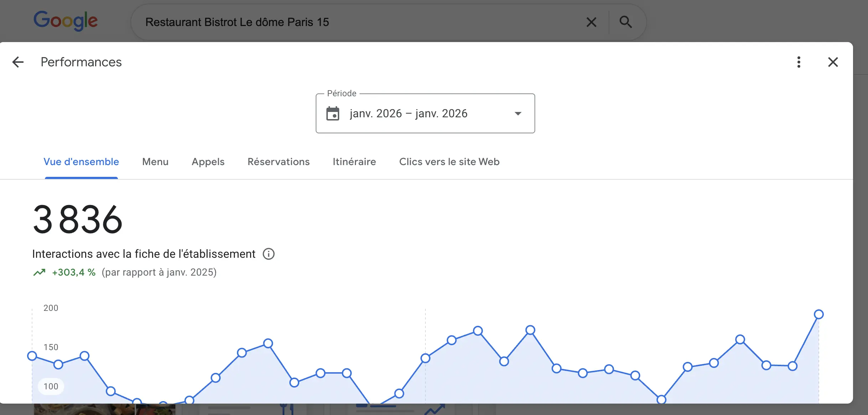Screen dimensions: 868x415
Task: Expand the Période dropdown arrow
Action: click(x=518, y=114)
